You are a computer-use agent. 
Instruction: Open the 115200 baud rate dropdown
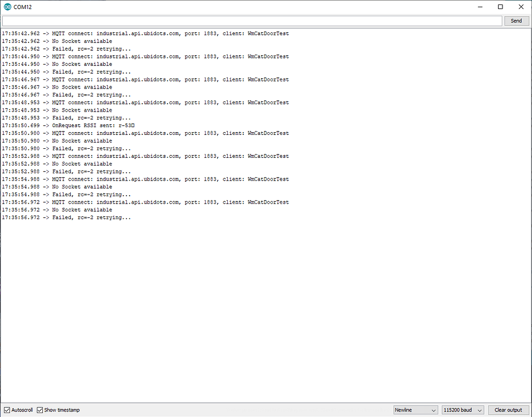[463, 410]
